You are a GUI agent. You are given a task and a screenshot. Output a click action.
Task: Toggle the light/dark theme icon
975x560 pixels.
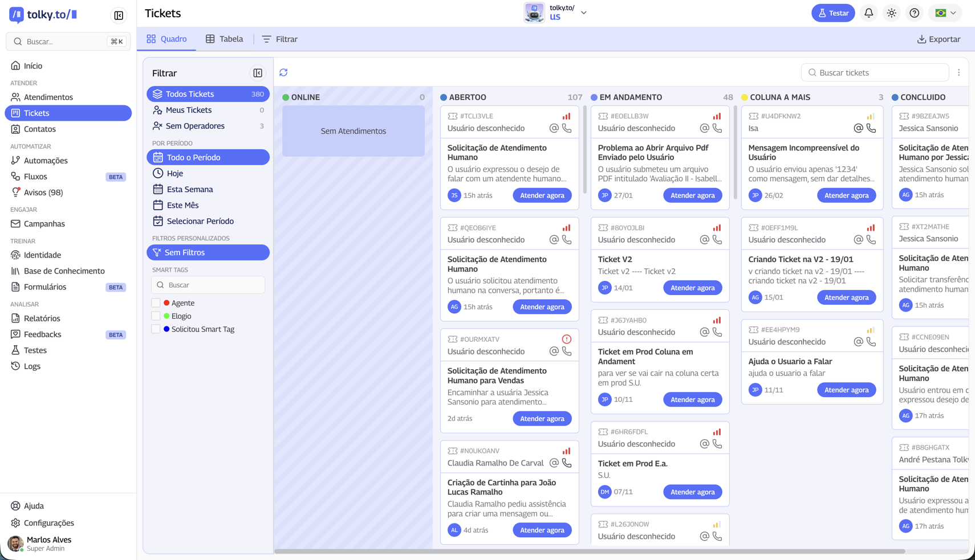891,13
